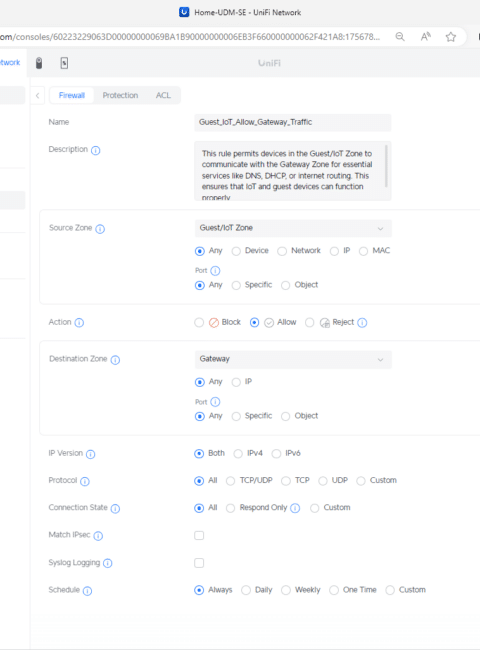The width and height of the screenshot is (480, 650).
Task: Switch to the Protection tab
Action: click(120, 95)
